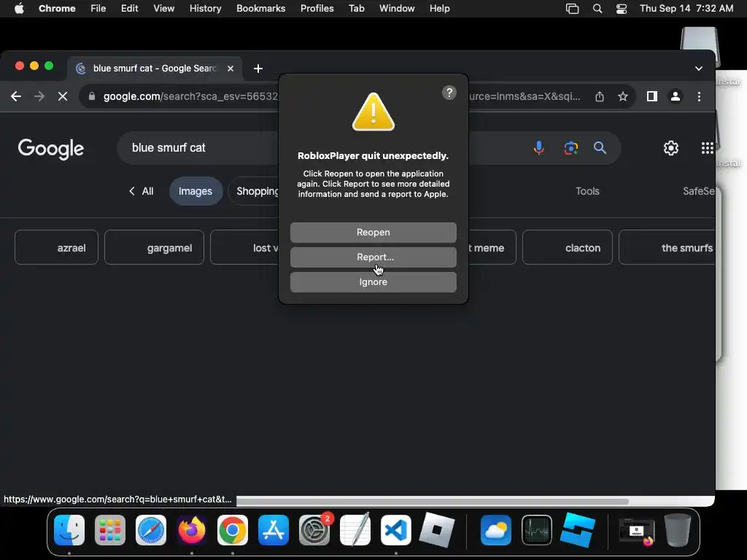Open the Chrome application menu

(57, 9)
